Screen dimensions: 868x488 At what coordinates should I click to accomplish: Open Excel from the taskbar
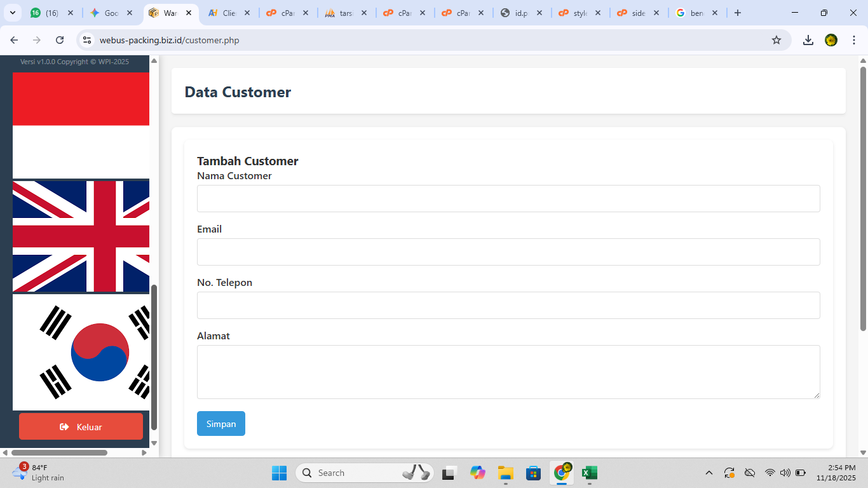pyautogui.click(x=589, y=473)
